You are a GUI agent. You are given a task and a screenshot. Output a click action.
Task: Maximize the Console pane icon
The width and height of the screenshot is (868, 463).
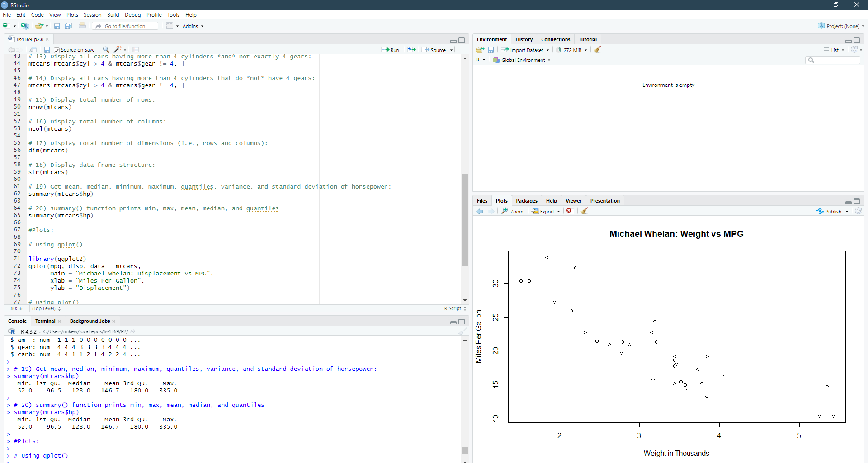(x=462, y=321)
